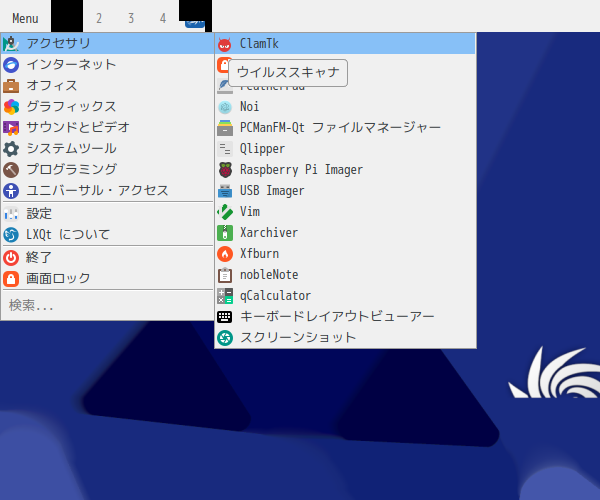
Task: Launch スクリーンショット tool
Action: (x=346, y=338)
